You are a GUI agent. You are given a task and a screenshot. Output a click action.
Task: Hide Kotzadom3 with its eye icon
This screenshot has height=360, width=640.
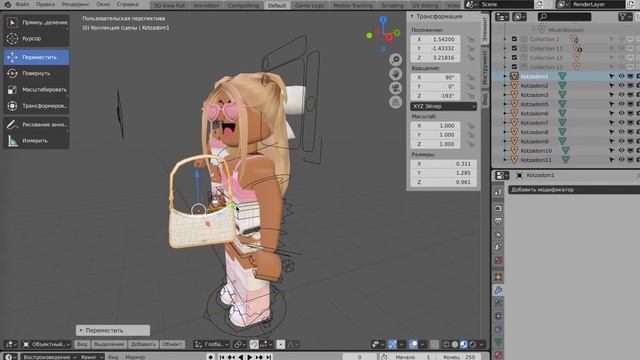(x=621, y=95)
